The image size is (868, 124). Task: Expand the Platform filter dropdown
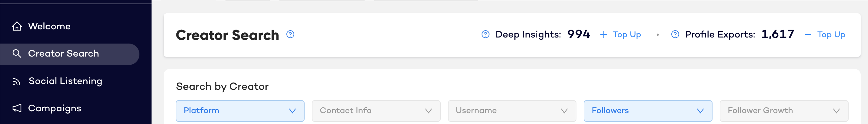pos(240,111)
